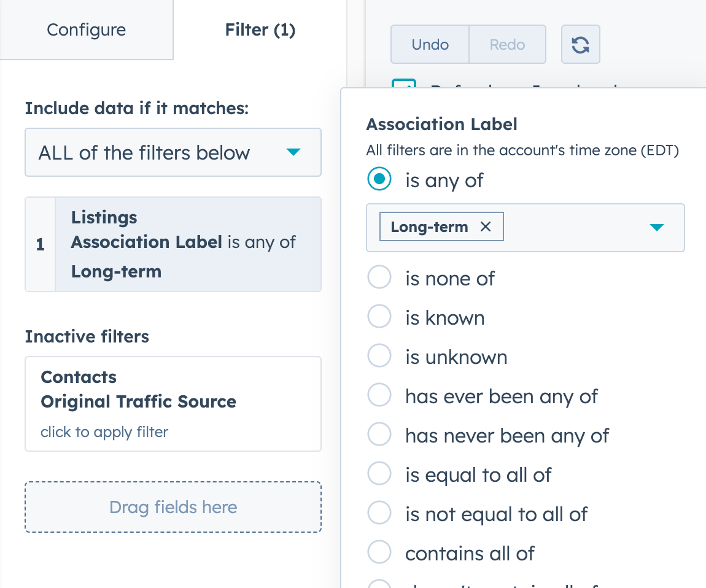Expand the Association Label value dropdown
The width and height of the screenshot is (706, 588).
(x=657, y=227)
